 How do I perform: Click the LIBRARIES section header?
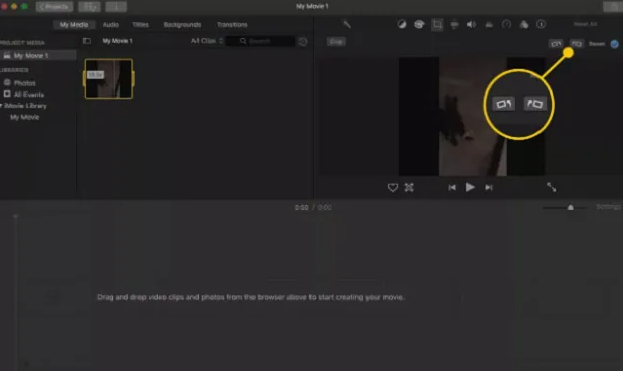tap(14, 70)
